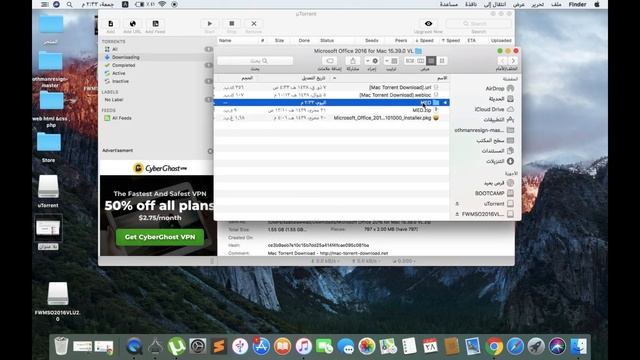The width and height of the screenshot is (640, 360).
Task: Click the Finder back arrow button
Action: 513,61
